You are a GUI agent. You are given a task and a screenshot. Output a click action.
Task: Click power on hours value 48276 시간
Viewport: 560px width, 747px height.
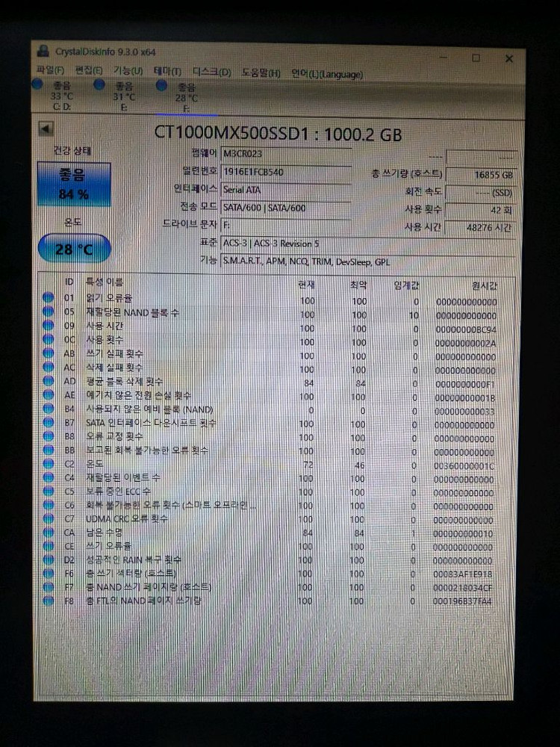(480, 227)
